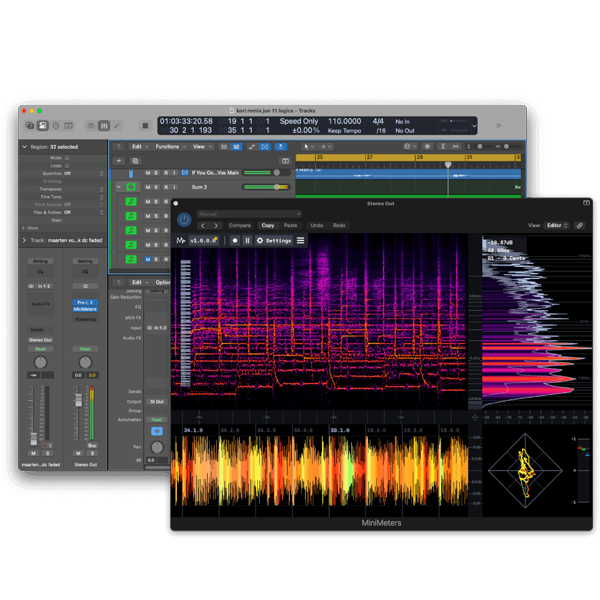The image size is (600, 600).
Task: Select the next plugin preset arrow
Action: [x=216, y=225]
